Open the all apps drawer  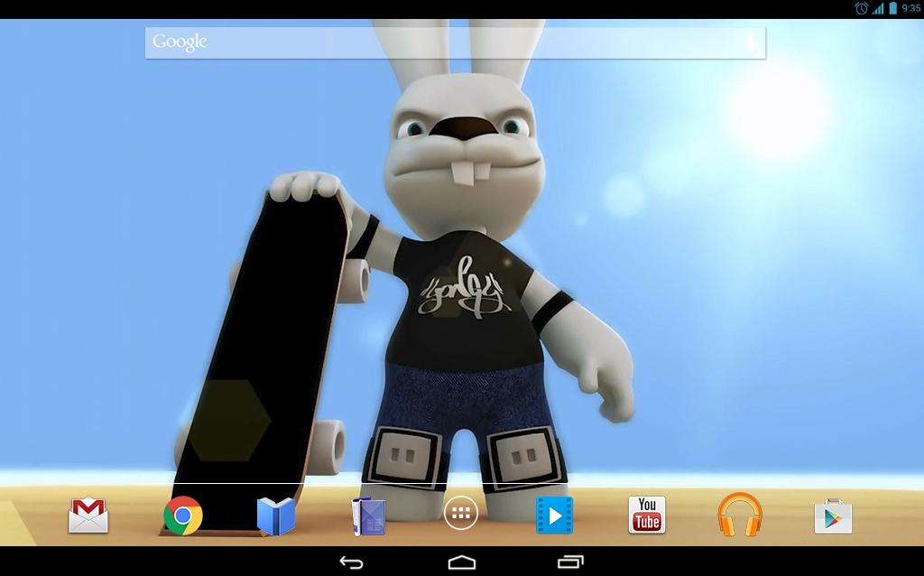click(x=461, y=514)
